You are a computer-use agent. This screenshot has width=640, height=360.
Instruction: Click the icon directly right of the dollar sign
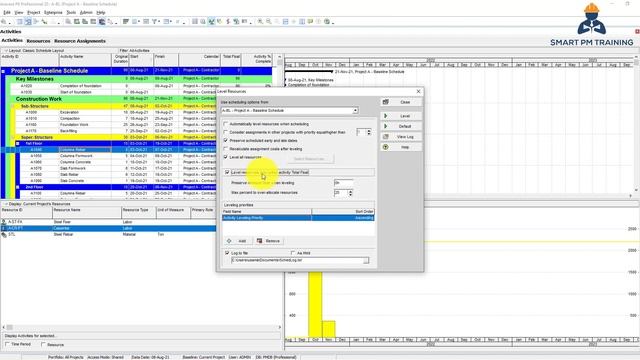(236, 22)
